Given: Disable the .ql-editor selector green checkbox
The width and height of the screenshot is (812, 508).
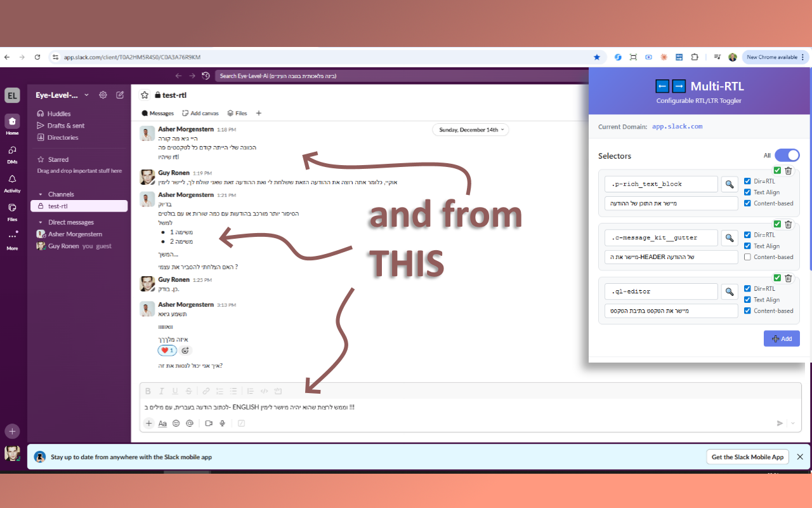Looking at the screenshot, I should [x=777, y=277].
